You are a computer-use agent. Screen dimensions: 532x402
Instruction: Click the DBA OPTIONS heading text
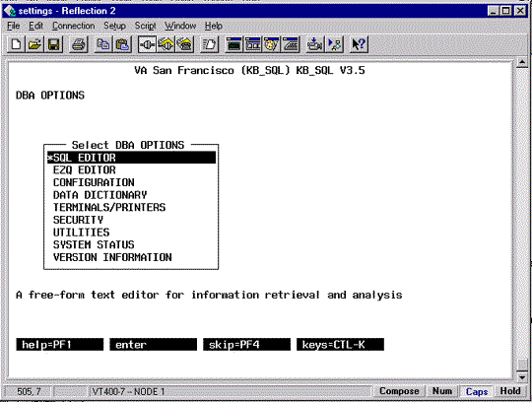point(50,96)
